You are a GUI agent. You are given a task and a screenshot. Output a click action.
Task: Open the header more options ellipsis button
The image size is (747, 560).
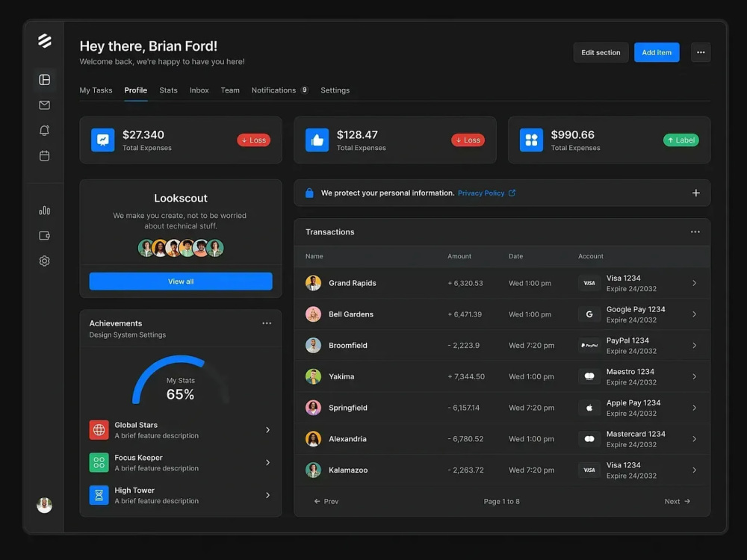click(x=701, y=52)
